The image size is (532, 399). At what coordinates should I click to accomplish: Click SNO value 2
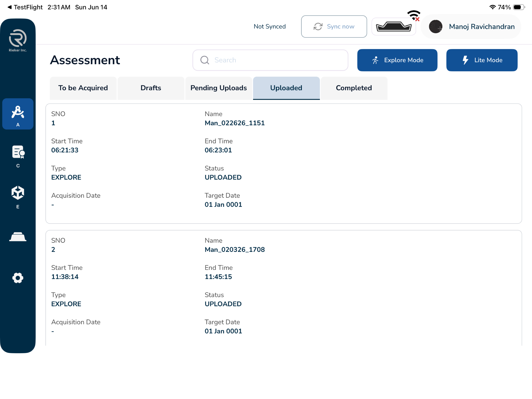(x=53, y=250)
